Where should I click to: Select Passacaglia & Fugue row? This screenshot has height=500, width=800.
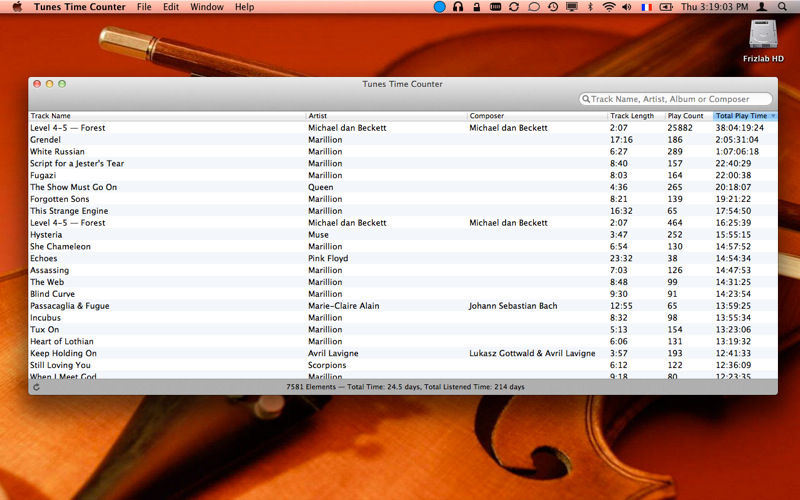[403, 306]
